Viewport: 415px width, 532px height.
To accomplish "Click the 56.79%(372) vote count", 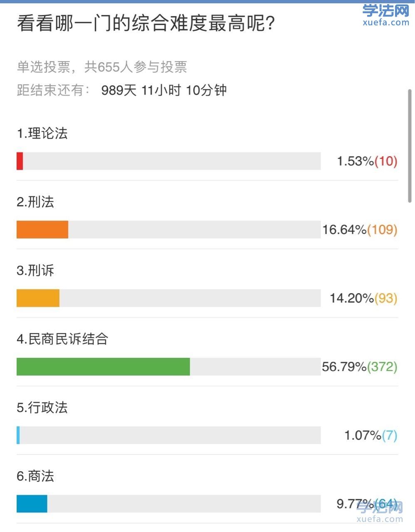I will (360, 367).
